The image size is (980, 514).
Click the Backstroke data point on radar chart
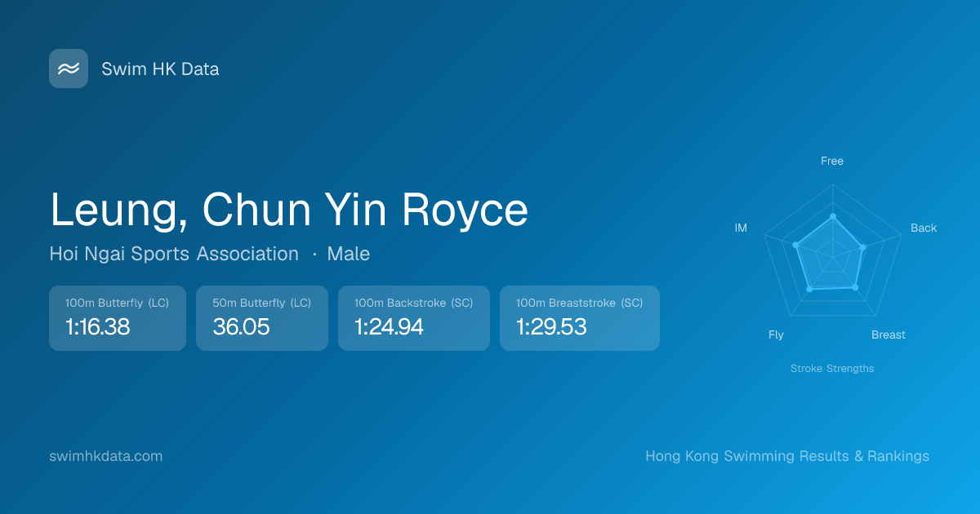pos(863,246)
